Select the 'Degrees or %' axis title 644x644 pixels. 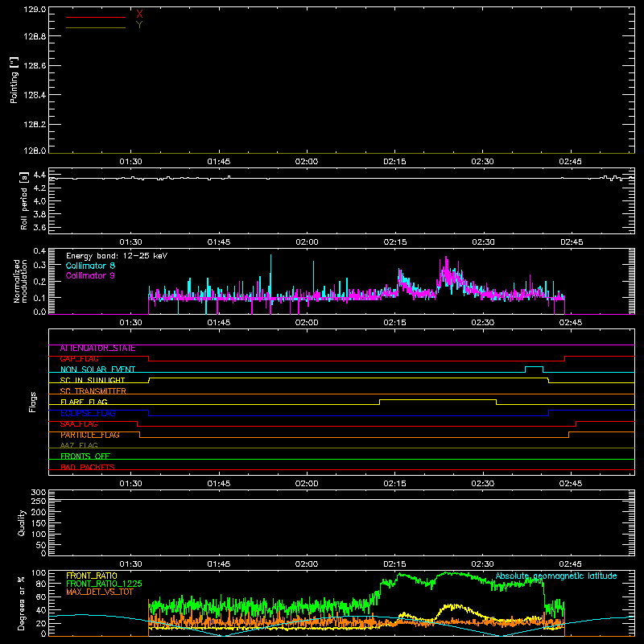point(22,603)
